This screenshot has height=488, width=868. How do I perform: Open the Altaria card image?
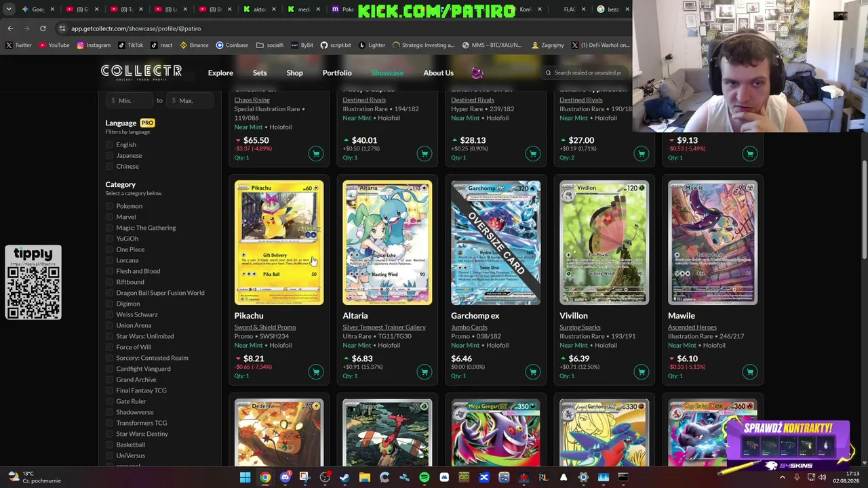click(387, 243)
